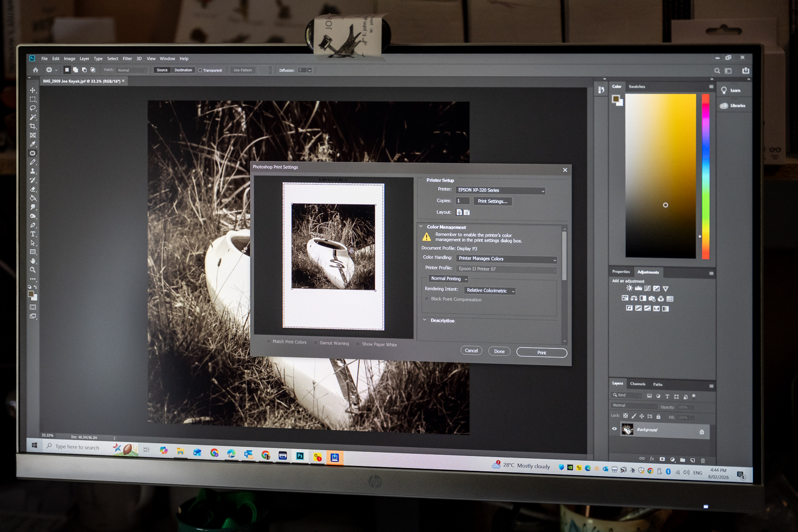Click the rainbow hue slider strip

(705, 176)
